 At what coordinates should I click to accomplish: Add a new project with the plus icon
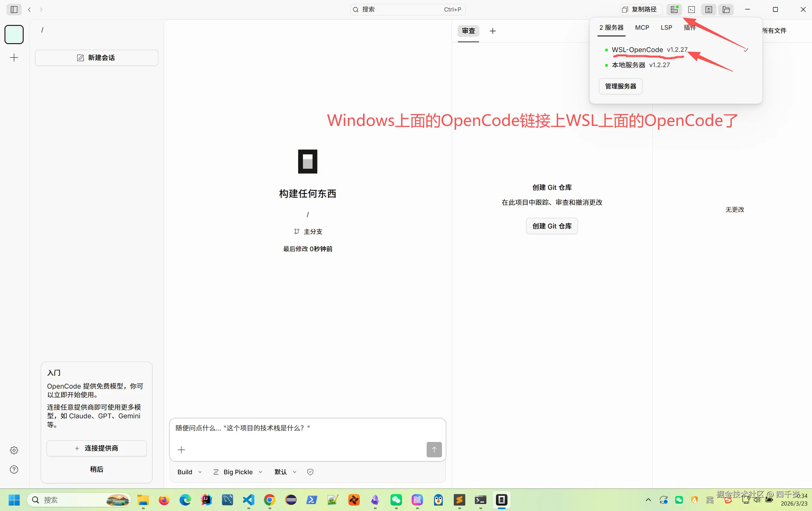[14, 58]
